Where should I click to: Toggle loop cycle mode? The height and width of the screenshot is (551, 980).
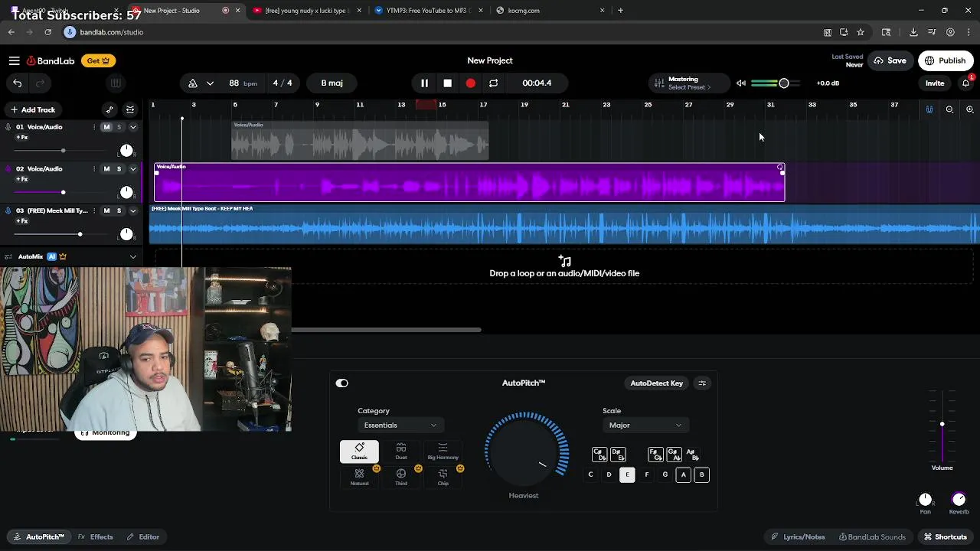coord(493,83)
